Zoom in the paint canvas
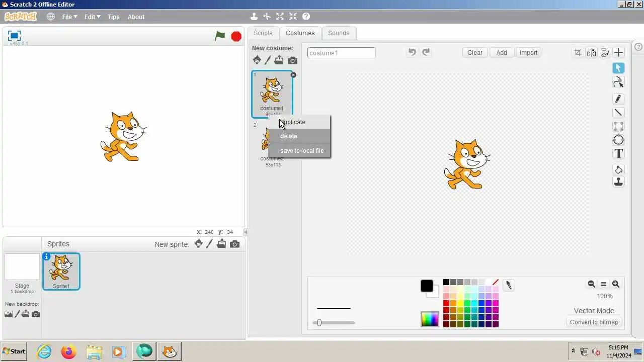This screenshot has width=644, height=362. [616, 284]
